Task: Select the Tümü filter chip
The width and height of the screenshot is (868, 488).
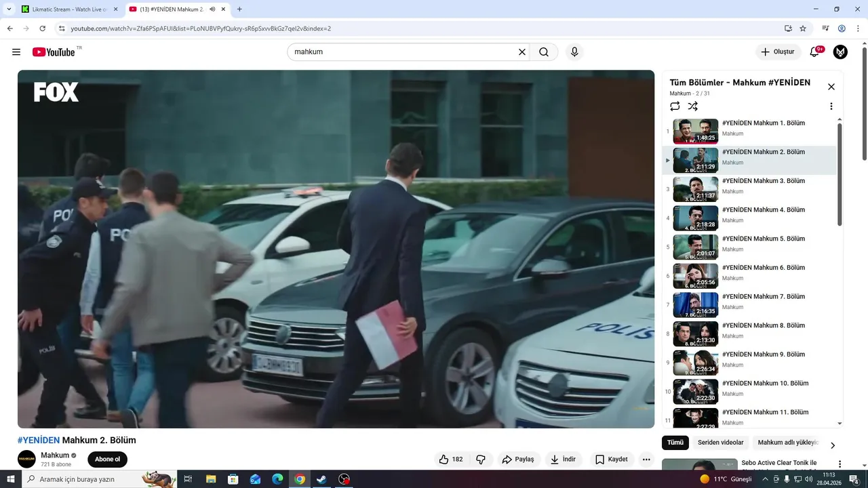Action: tap(675, 443)
